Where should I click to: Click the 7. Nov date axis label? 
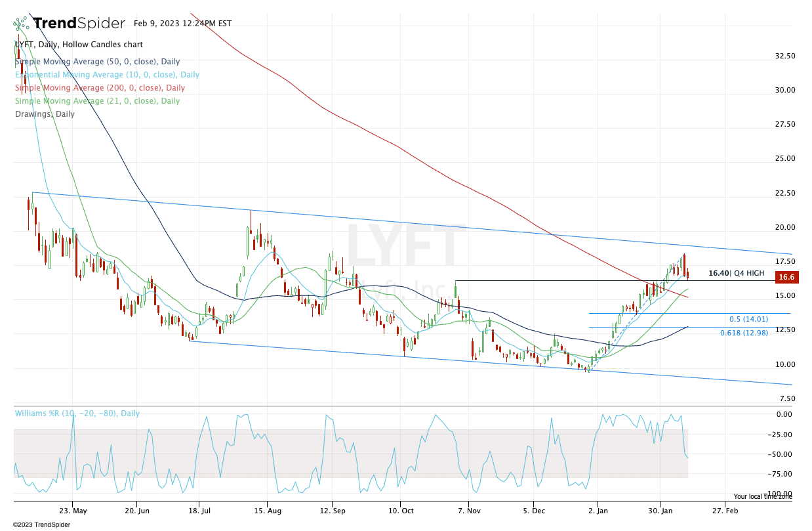[x=468, y=510]
